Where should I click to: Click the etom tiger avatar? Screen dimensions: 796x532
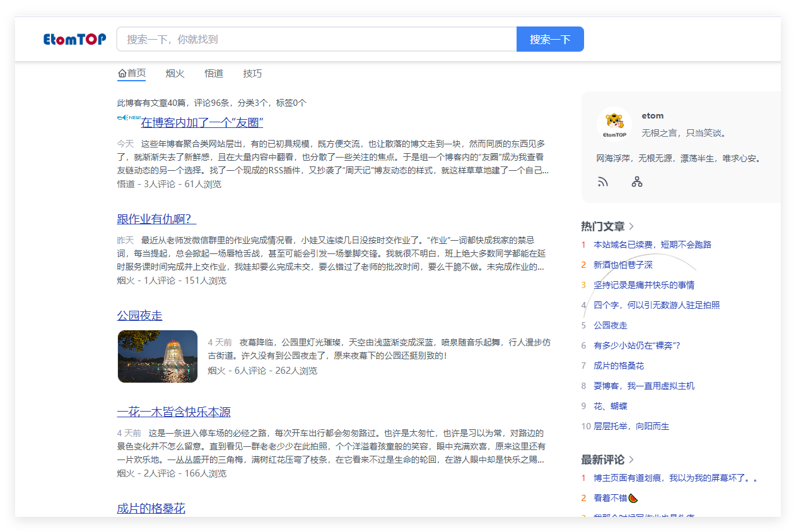pyautogui.click(x=614, y=124)
